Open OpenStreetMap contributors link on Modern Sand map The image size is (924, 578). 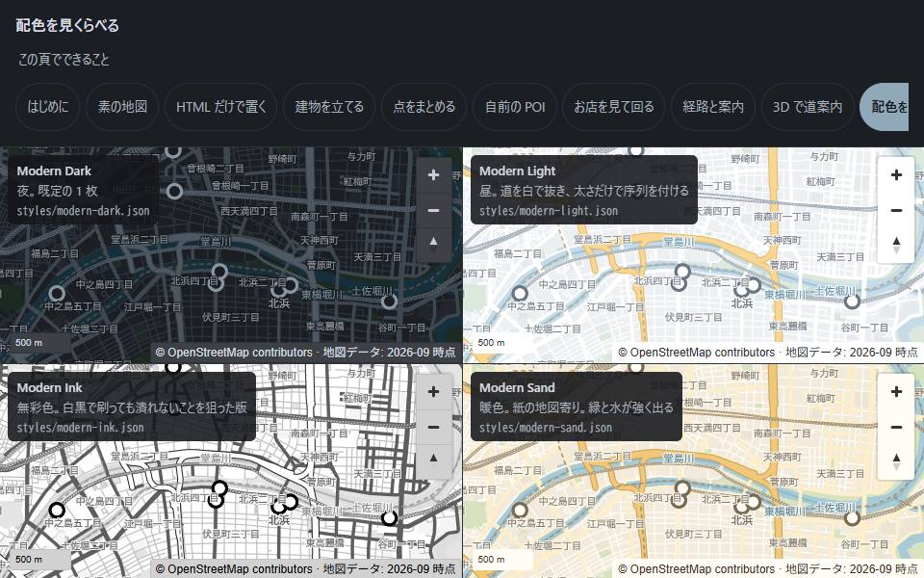[x=697, y=569]
